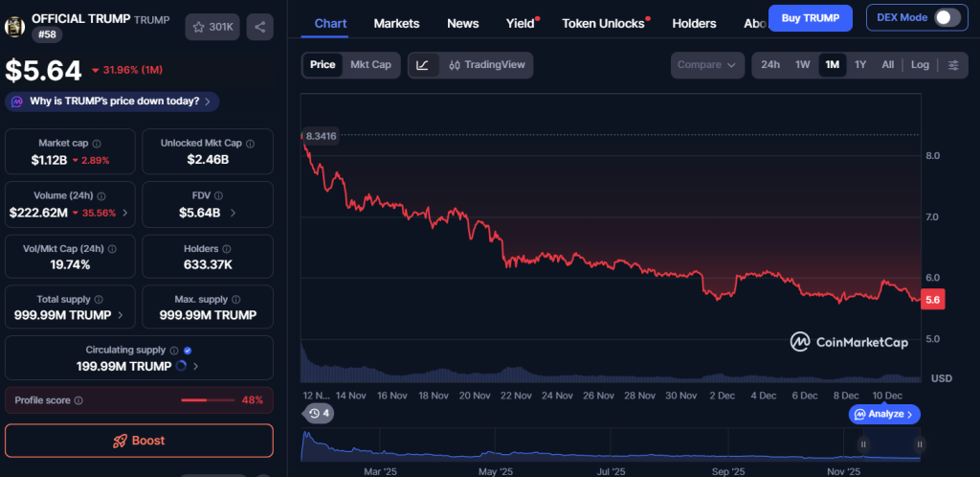Viewport: 980px width, 477px height.
Task: Expand 'Why is TRUMP's price down today?'
Action: pos(113,102)
